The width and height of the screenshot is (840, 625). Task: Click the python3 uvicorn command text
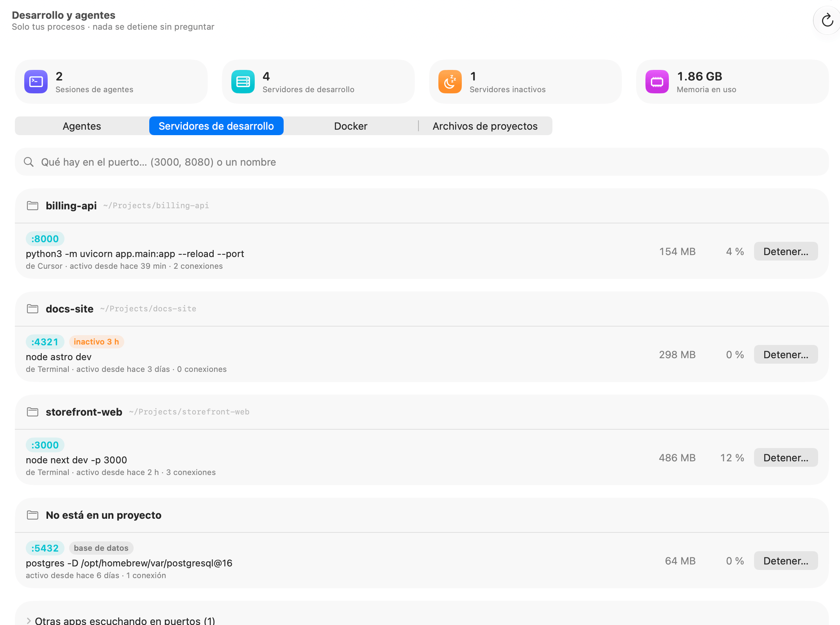click(135, 254)
